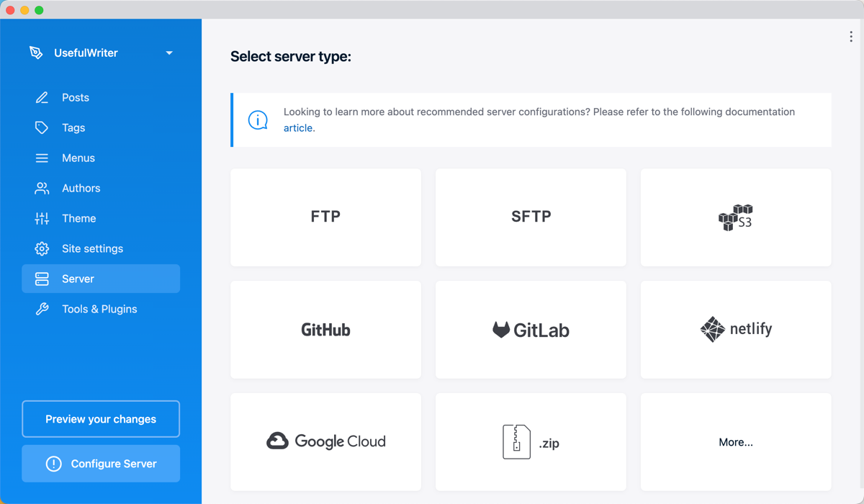Select the Netlify deployment card
The height and width of the screenshot is (504, 864).
(x=735, y=330)
